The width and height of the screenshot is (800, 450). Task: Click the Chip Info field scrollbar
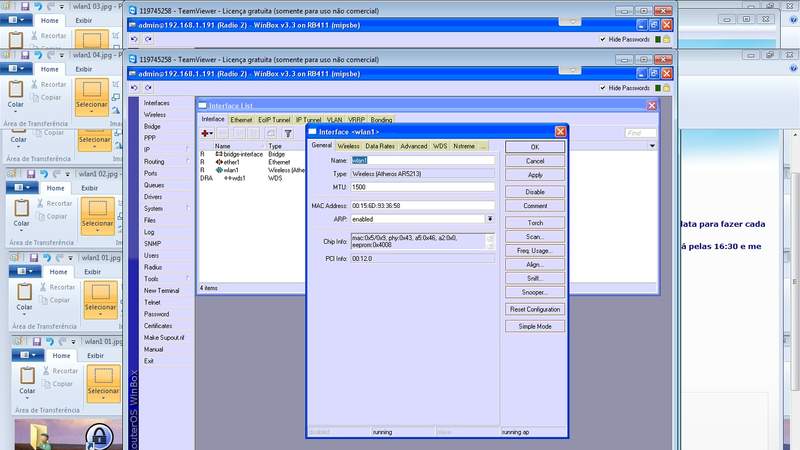click(490, 241)
